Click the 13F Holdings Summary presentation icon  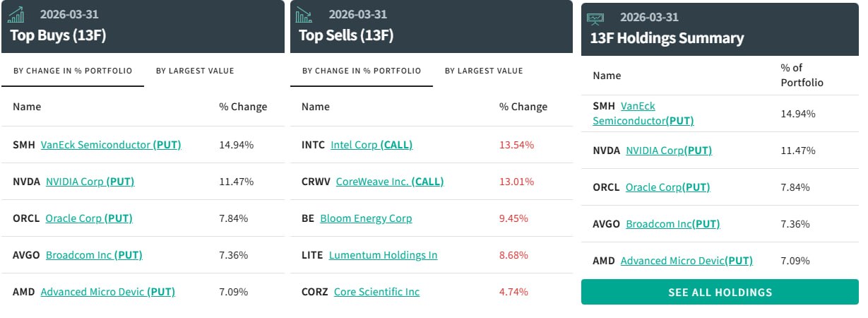[x=596, y=18]
